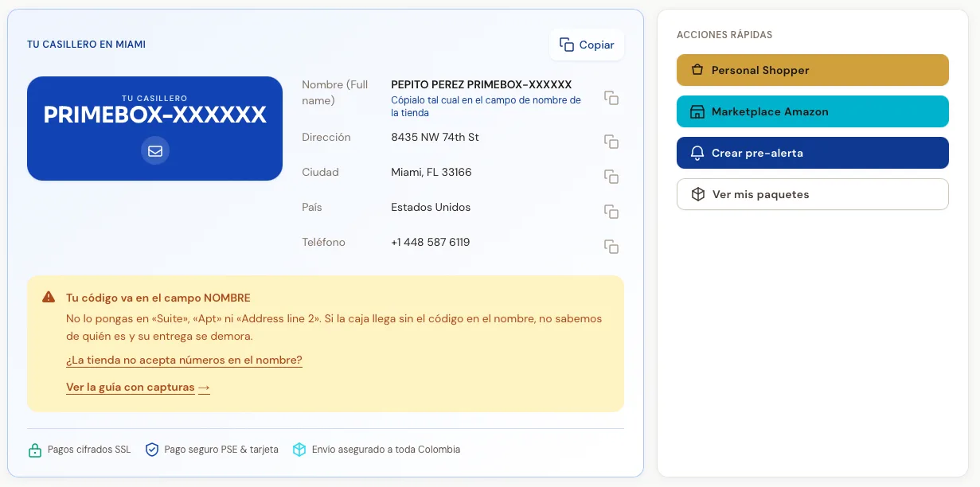Copy the Dirección 8435 NW 74th St
Image resolution: width=980 pixels, height=487 pixels.
click(x=611, y=142)
